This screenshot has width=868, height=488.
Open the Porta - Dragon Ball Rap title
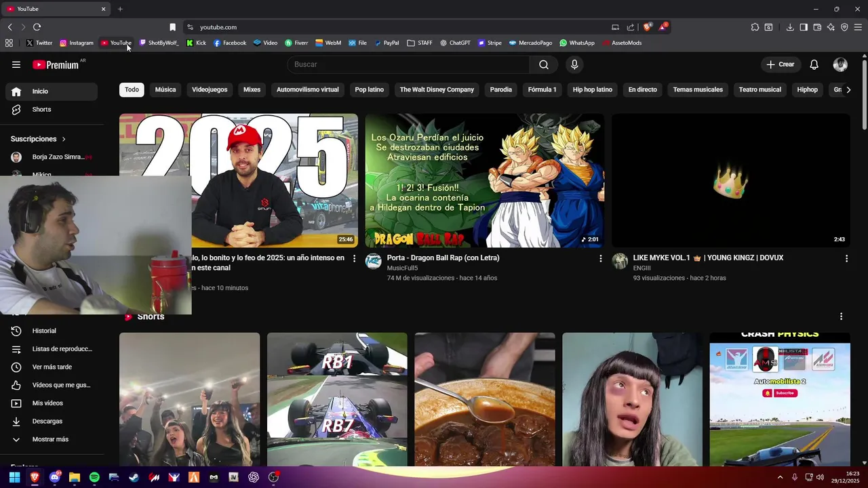click(x=443, y=258)
